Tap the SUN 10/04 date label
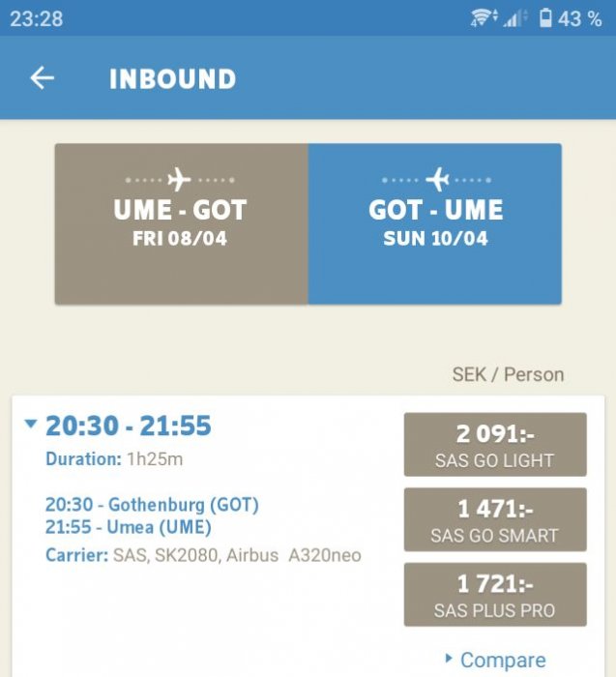 coord(435,239)
